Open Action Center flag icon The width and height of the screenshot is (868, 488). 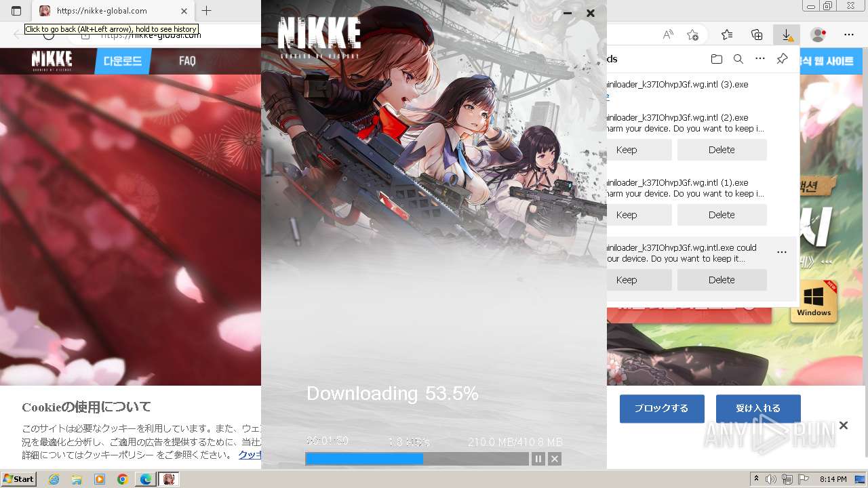[804, 479]
